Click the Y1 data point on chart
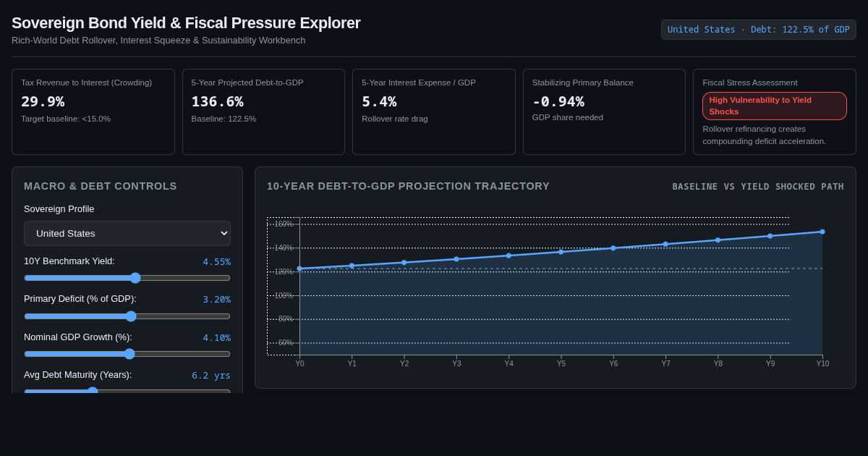The image size is (868, 456). tap(352, 266)
